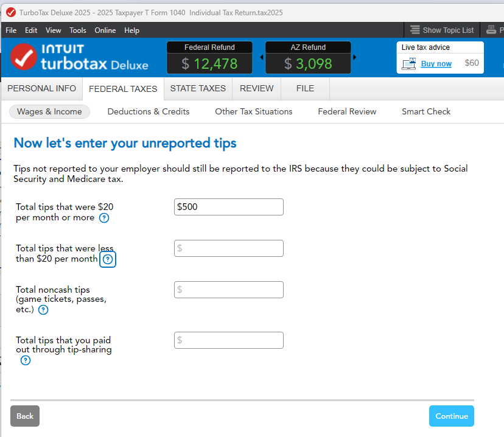Image resolution: width=504 pixels, height=437 pixels.
Task: Show next state refund with right arrow
Action: click(x=354, y=57)
